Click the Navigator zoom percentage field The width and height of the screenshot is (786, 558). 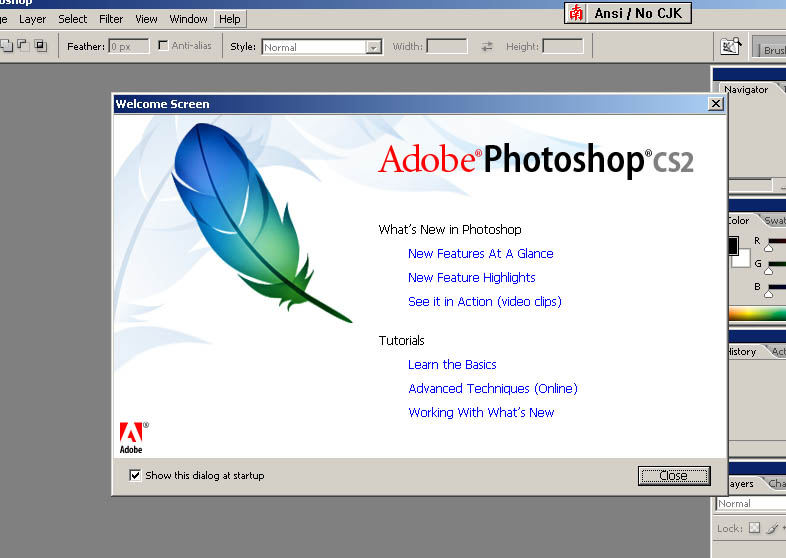750,185
